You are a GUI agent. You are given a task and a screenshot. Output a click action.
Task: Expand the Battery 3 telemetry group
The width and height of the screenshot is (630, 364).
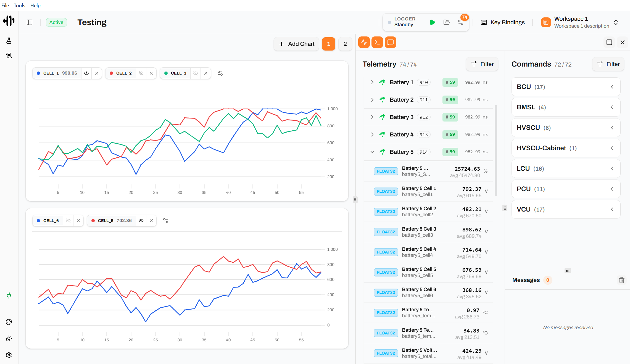[x=372, y=117]
